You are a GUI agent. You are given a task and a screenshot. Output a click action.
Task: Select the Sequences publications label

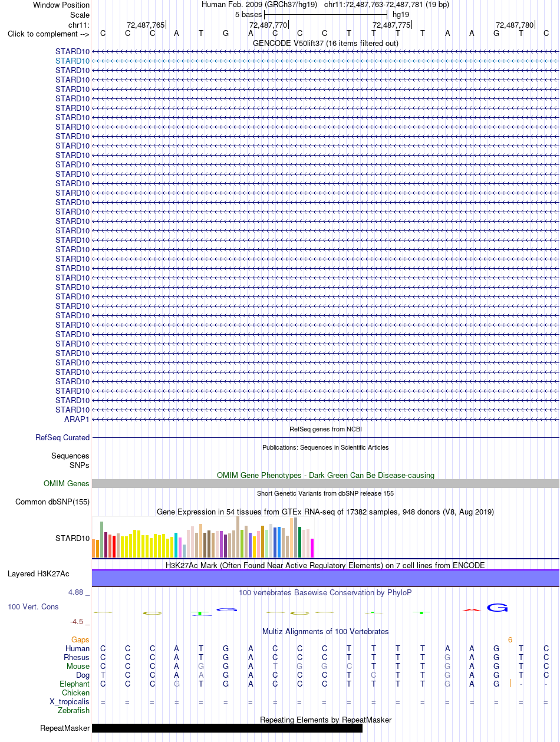(70, 456)
